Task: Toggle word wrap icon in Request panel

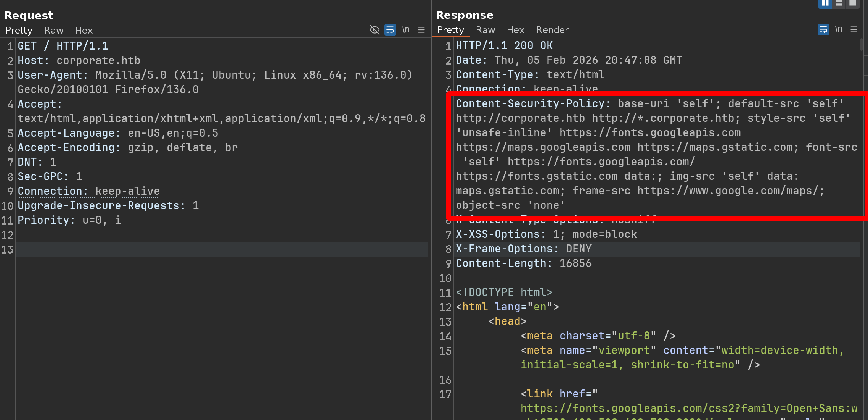Action: click(390, 30)
